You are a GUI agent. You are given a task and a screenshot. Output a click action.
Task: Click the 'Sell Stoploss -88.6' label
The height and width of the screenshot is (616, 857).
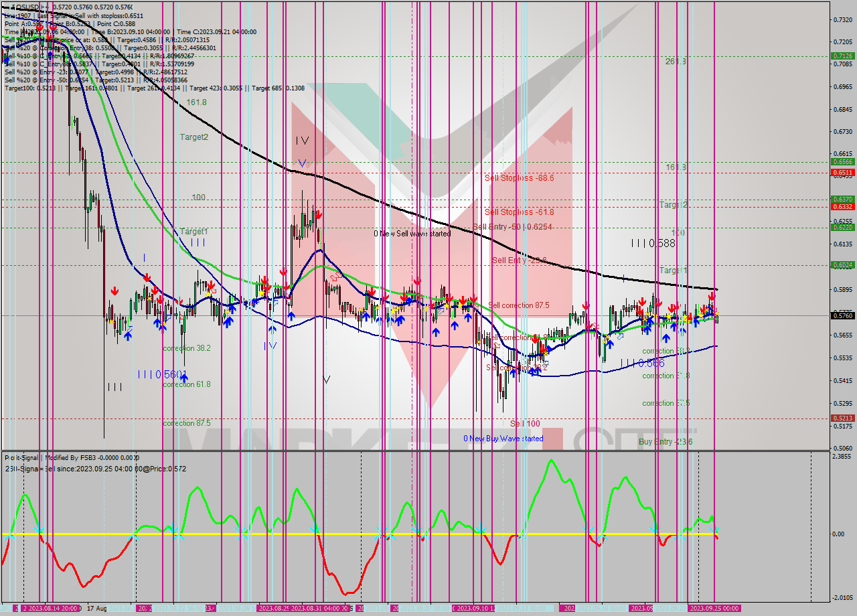click(x=520, y=177)
